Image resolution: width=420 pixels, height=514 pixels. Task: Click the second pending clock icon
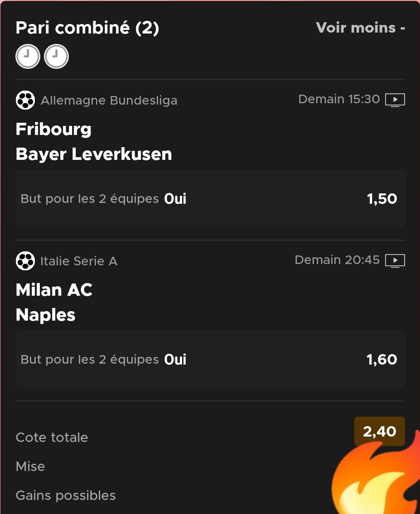click(x=56, y=57)
